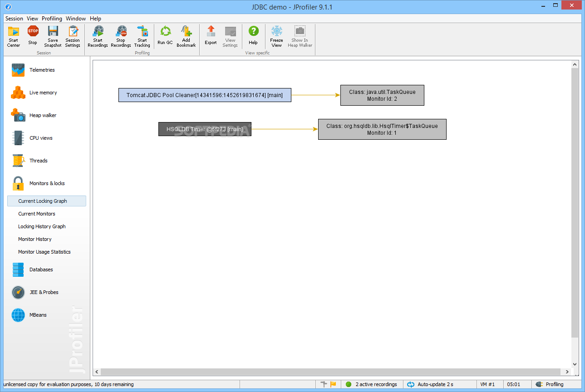Click the scroll up arrow of the graph
585x392 pixels.
(x=575, y=64)
